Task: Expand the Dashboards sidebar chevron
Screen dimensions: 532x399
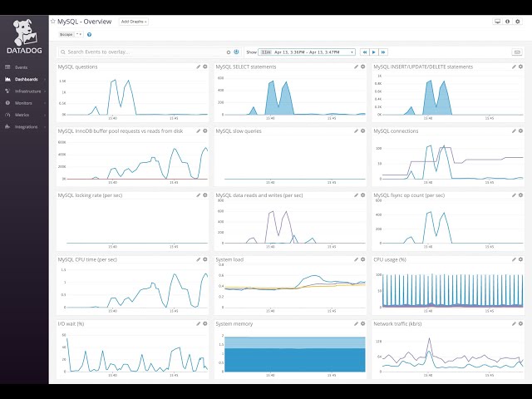Action: click(45, 80)
